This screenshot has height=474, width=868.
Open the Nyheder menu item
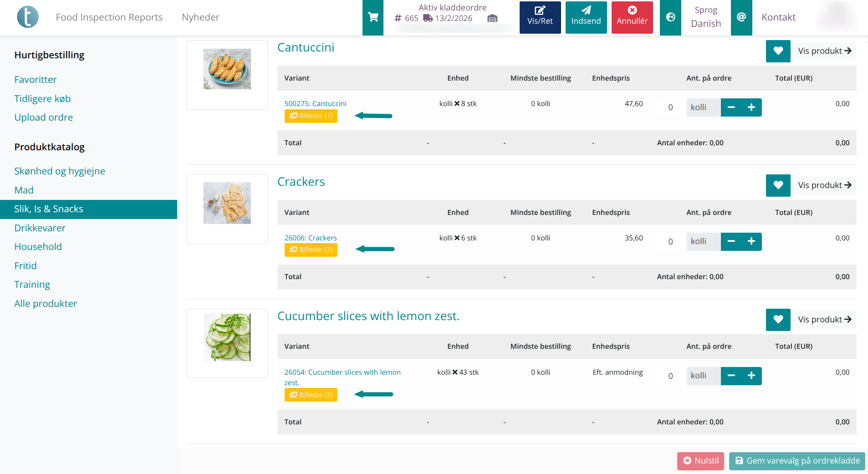[x=200, y=17]
